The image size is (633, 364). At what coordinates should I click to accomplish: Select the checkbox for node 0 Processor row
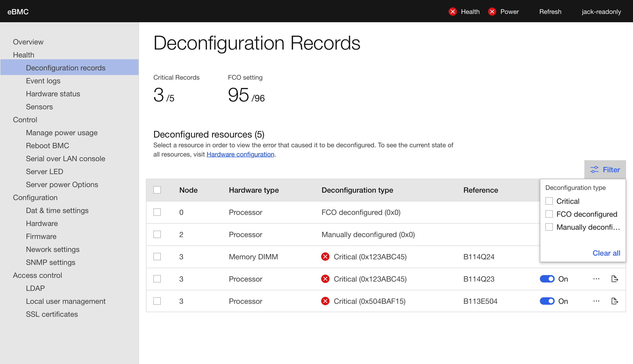coord(157,212)
